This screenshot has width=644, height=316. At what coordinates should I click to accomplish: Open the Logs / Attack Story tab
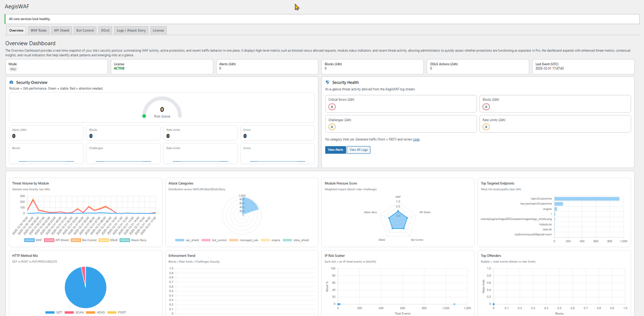(x=131, y=31)
